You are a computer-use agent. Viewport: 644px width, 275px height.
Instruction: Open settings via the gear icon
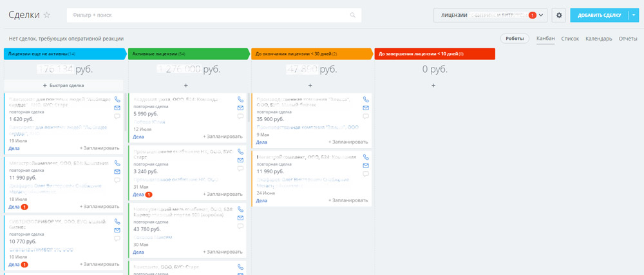[558, 15]
